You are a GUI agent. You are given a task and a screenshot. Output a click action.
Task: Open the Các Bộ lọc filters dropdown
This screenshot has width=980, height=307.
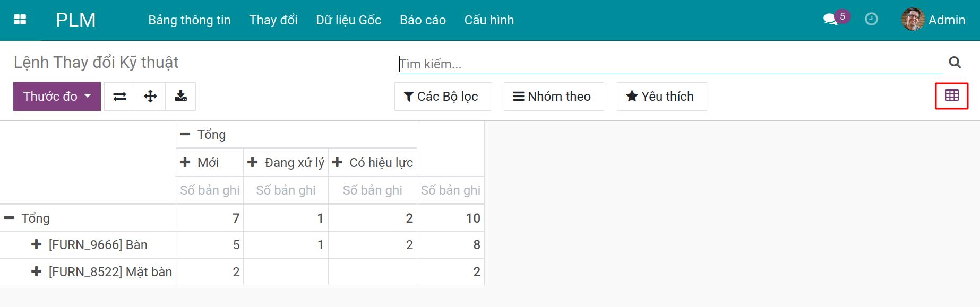click(442, 97)
